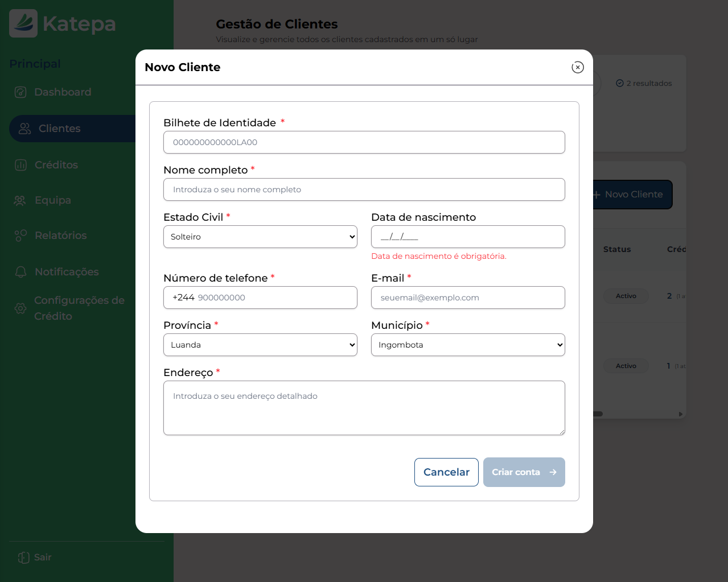Viewport: 728px width, 582px height.
Task: Click inside the Endereço text area
Action: click(364, 407)
